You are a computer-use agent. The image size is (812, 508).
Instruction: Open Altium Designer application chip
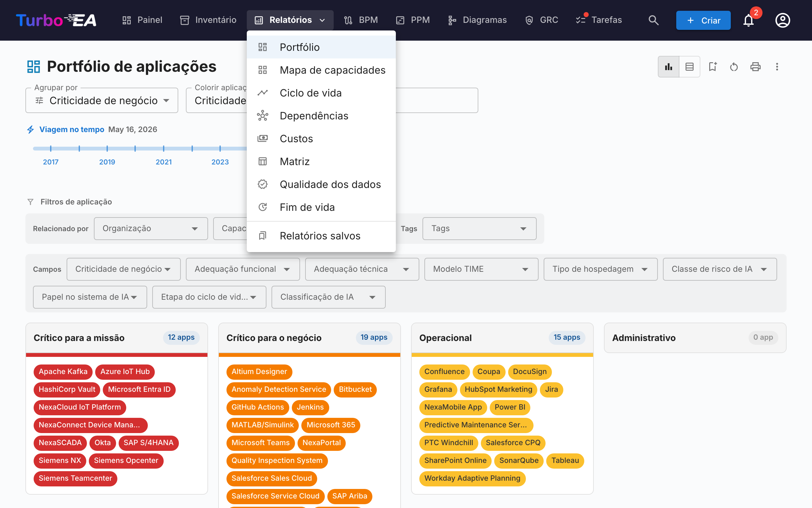pyautogui.click(x=259, y=371)
